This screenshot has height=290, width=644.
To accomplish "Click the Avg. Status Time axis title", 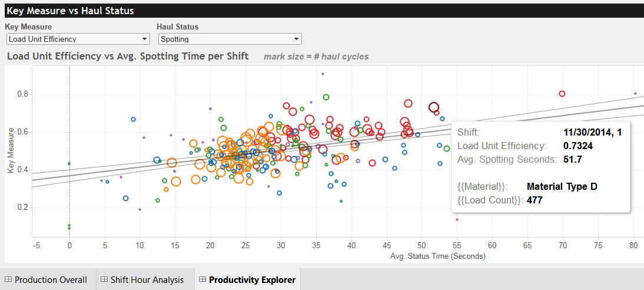I will point(437,256).
